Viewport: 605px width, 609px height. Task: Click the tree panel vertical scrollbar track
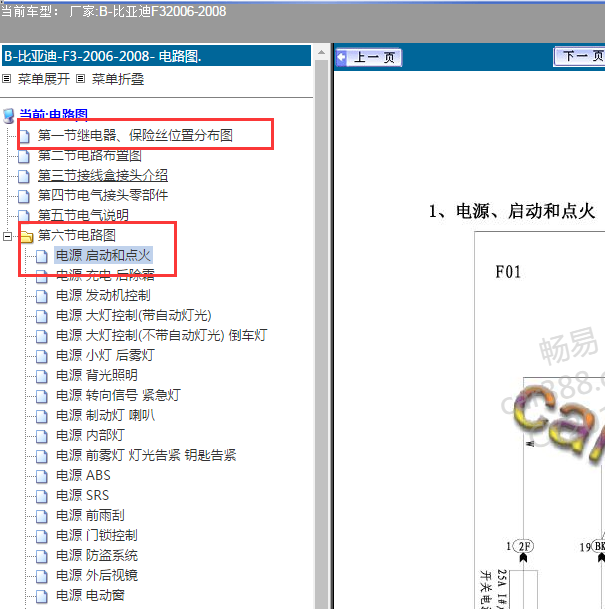pyautogui.click(x=322, y=334)
